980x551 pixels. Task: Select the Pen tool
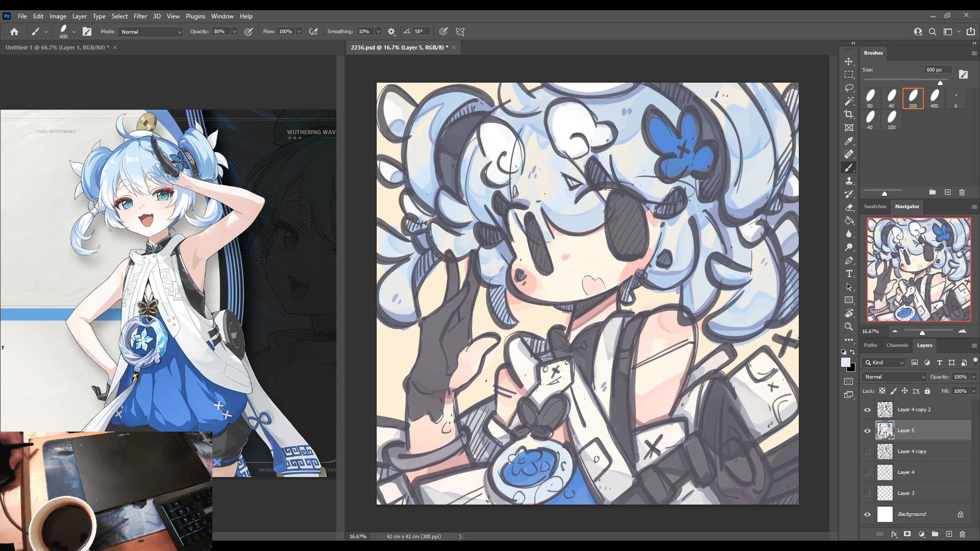849,260
